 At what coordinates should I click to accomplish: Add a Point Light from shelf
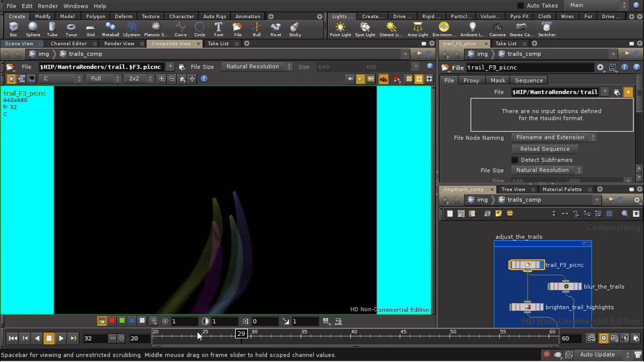tap(341, 29)
